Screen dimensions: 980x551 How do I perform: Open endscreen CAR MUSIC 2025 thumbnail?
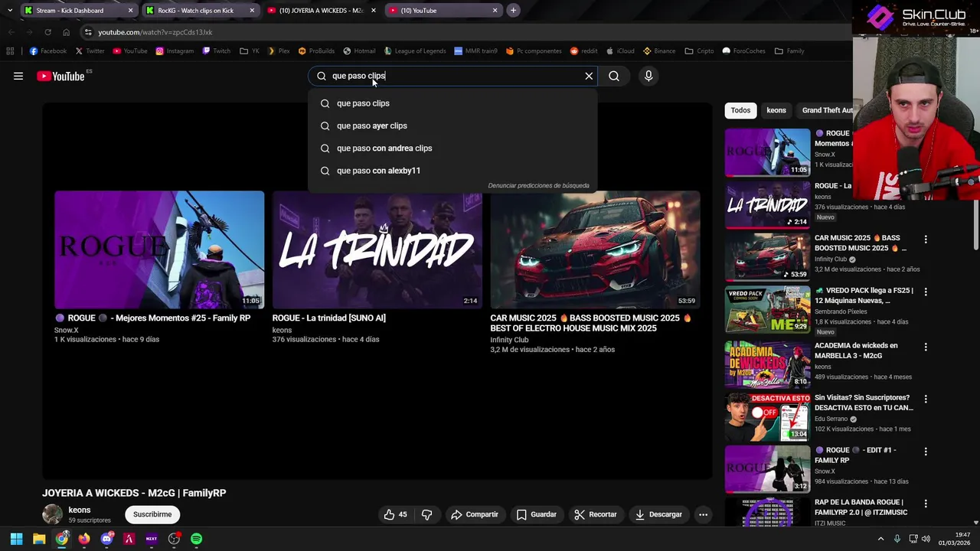click(x=595, y=249)
